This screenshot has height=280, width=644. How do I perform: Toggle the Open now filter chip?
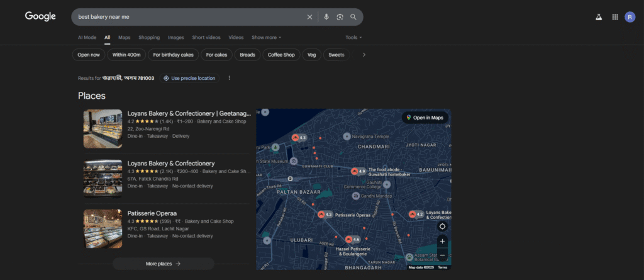coord(89,55)
